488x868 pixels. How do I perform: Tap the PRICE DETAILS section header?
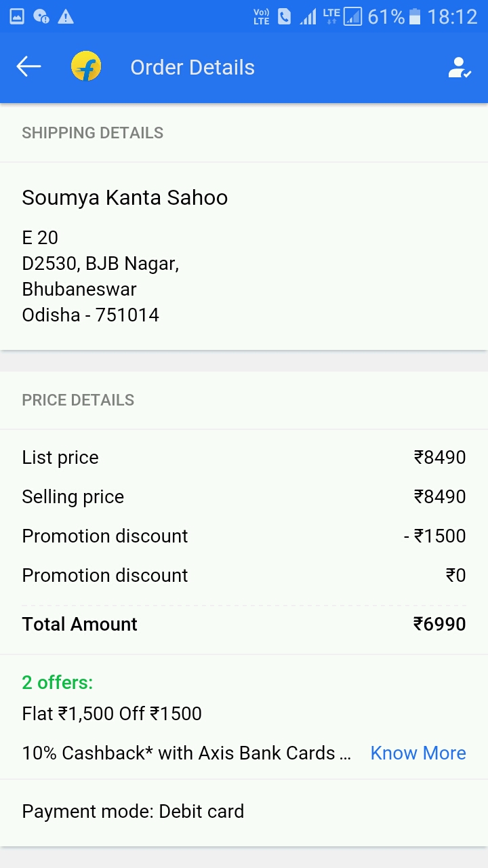tap(78, 400)
